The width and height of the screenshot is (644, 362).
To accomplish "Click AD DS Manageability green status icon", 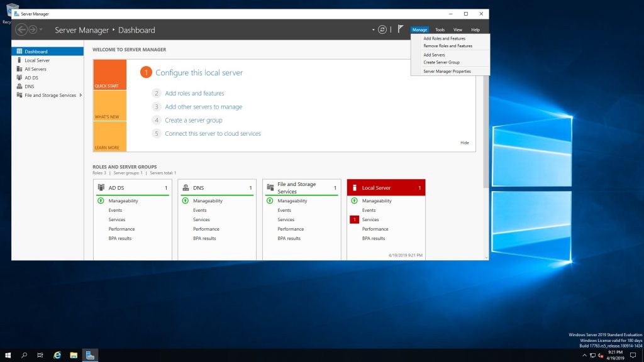I will click(101, 200).
